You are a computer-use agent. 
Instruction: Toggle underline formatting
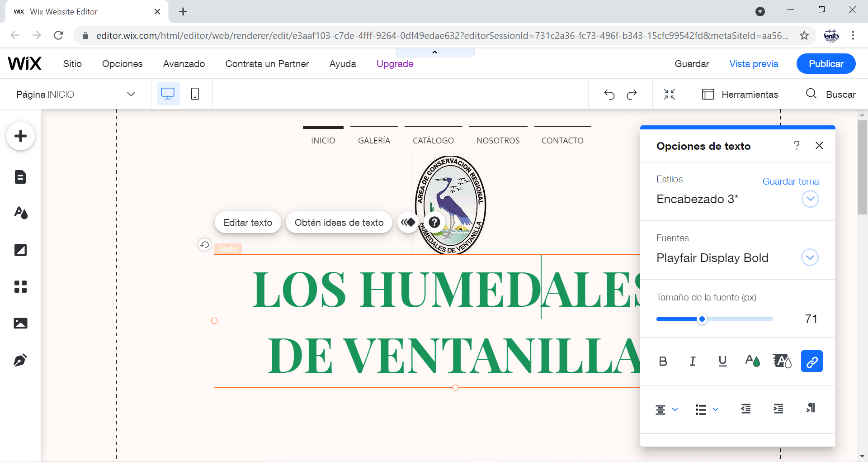pyautogui.click(x=722, y=361)
